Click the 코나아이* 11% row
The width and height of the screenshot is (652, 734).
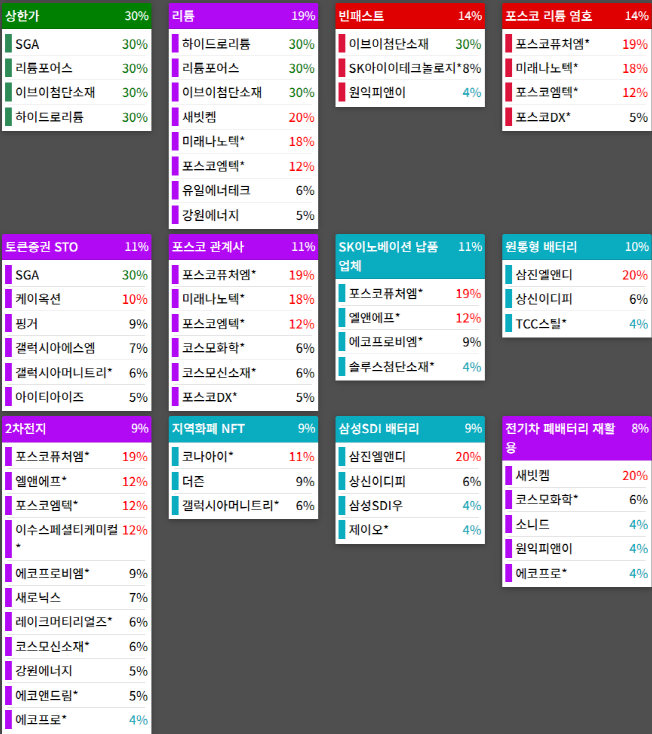coord(243,456)
